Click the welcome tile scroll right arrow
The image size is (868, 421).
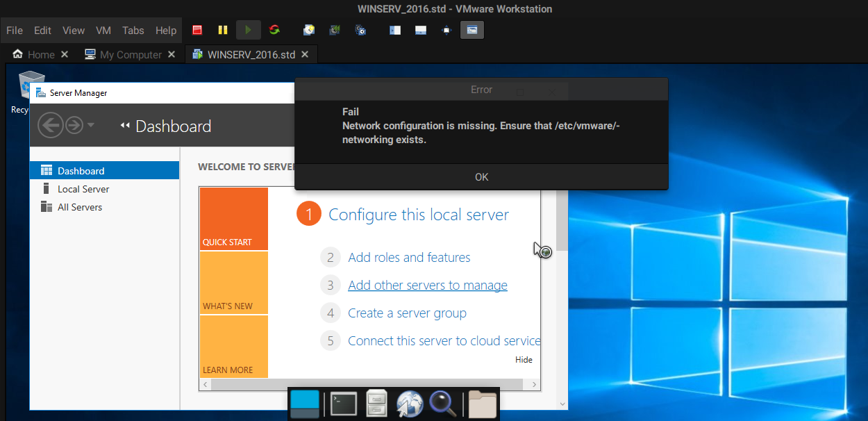point(534,384)
